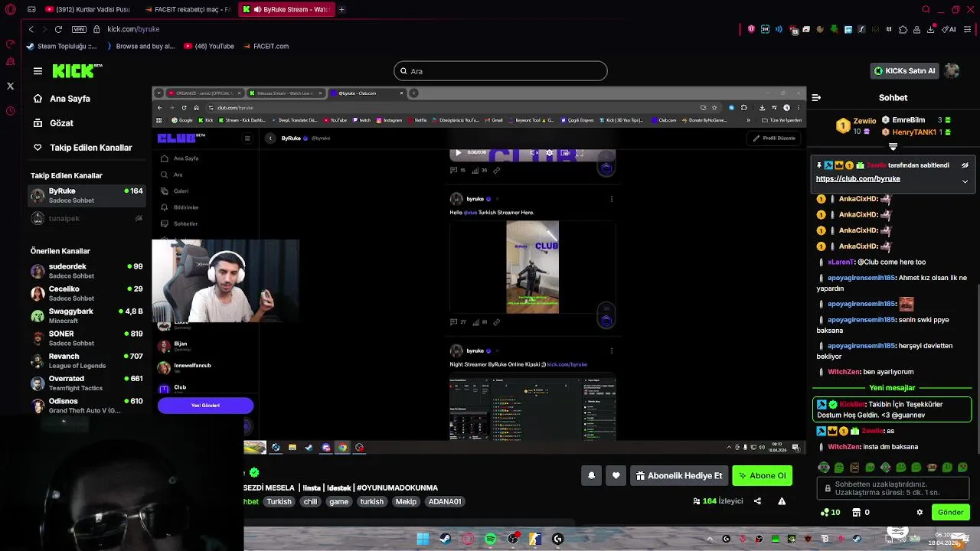Open Cecelko recommended channel
This screenshot has height=551, width=980.
[x=87, y=294]
